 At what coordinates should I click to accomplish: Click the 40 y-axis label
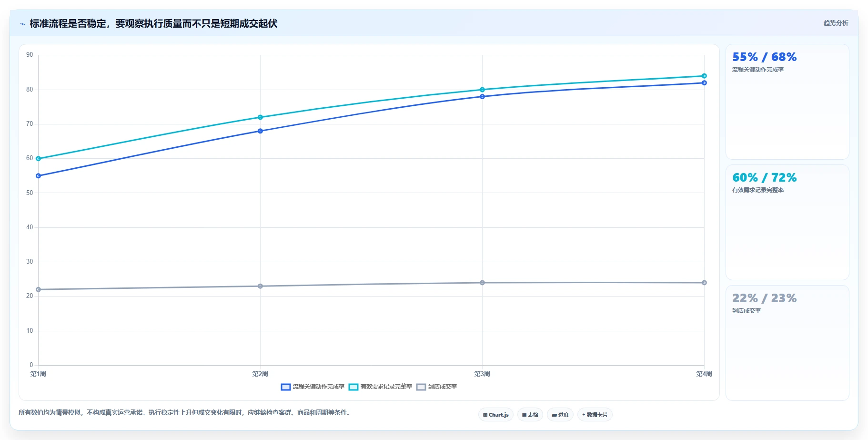point(30,227)
